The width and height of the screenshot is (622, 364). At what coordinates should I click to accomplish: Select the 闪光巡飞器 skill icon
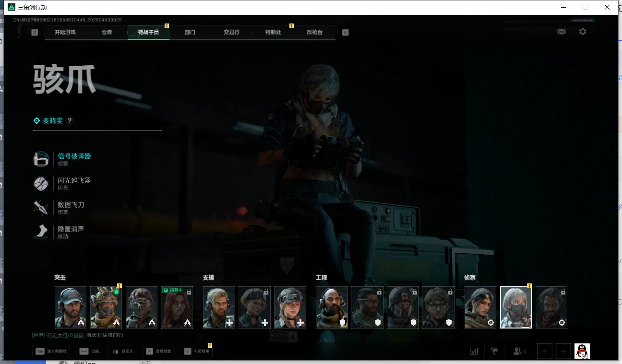tap(41, 184)
